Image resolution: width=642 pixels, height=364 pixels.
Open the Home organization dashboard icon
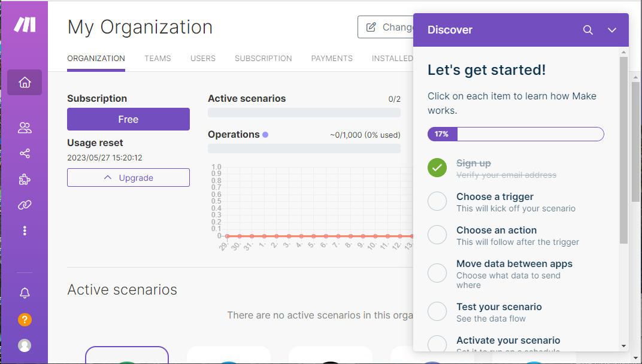[x=25, y=82]
